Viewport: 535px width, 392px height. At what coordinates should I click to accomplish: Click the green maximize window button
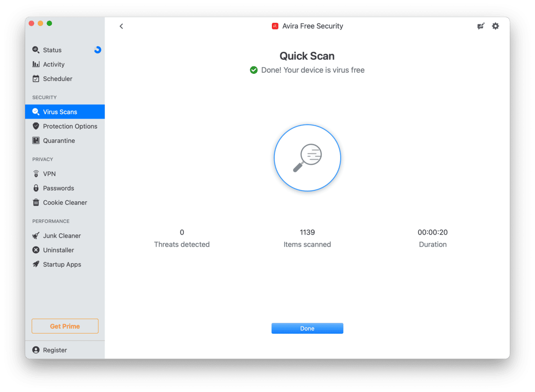(49, 23)
